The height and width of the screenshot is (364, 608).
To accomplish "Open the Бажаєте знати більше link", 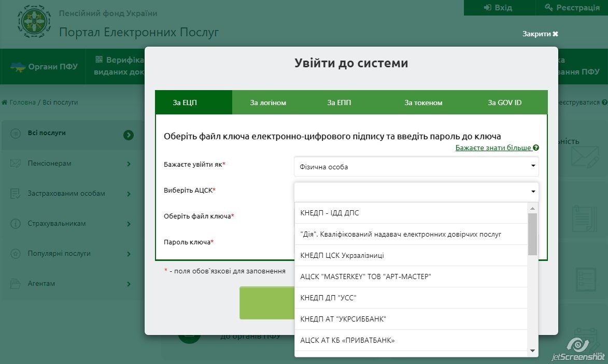I will pos(493,148).
